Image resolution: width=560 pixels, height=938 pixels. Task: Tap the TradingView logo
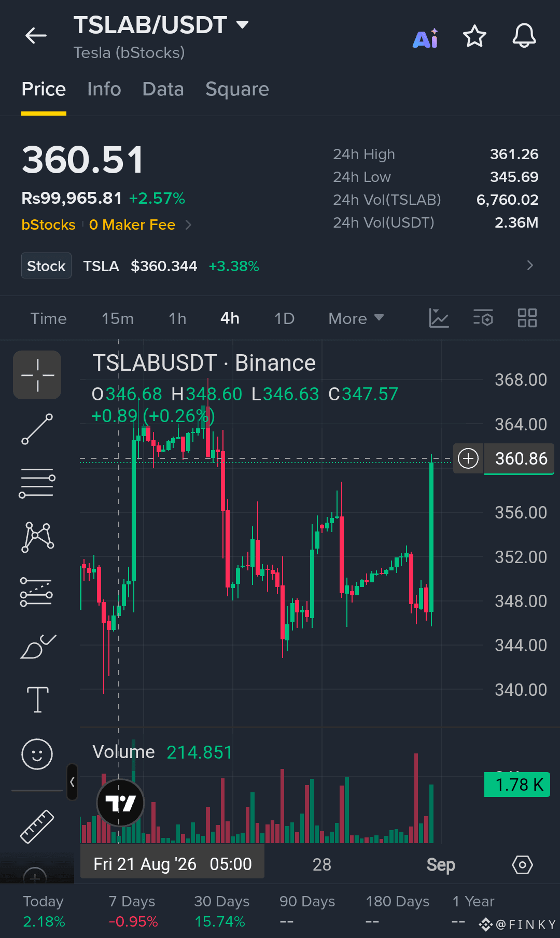pyautogui.click(x=120, y=803)
